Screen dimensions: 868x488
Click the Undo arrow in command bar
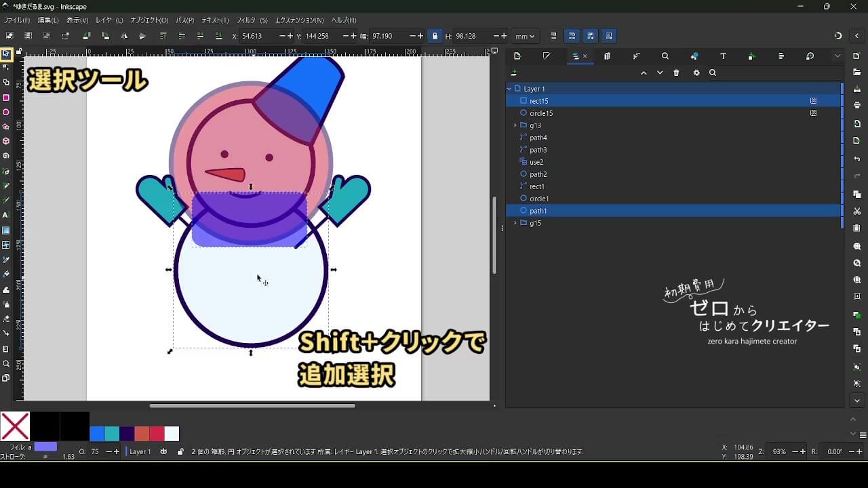click(857, 159)
